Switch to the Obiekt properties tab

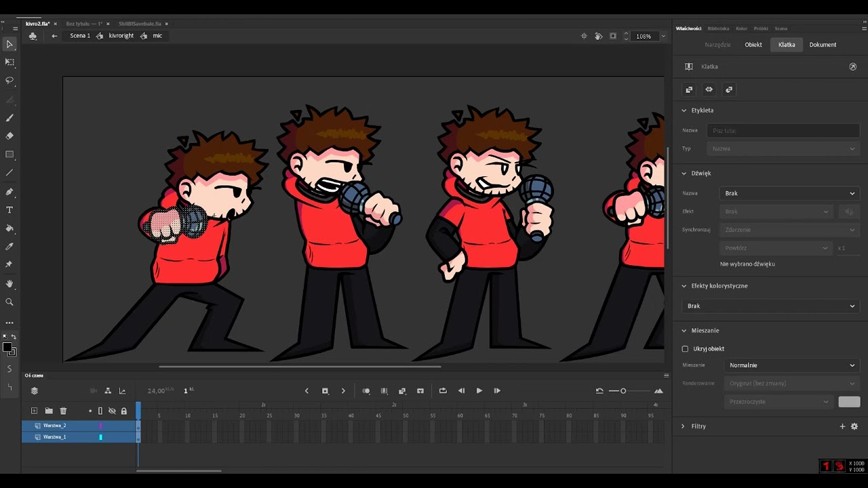point(753,45)
